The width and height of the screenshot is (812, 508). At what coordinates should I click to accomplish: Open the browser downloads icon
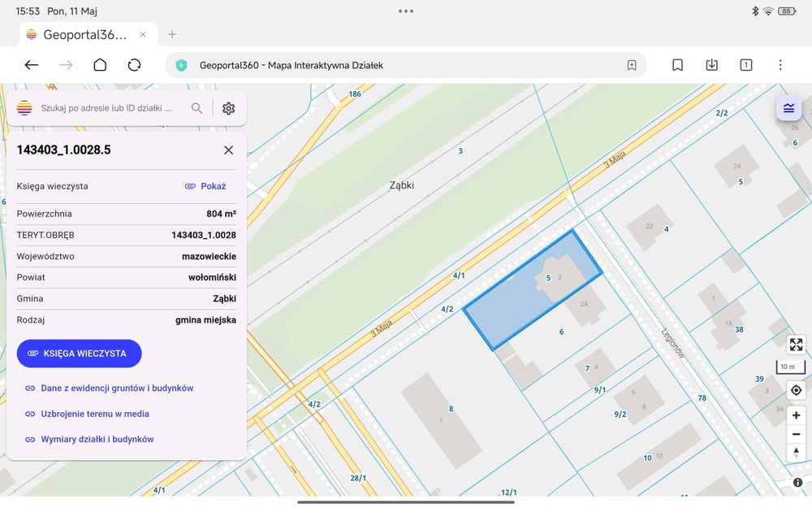coord(711,65)
